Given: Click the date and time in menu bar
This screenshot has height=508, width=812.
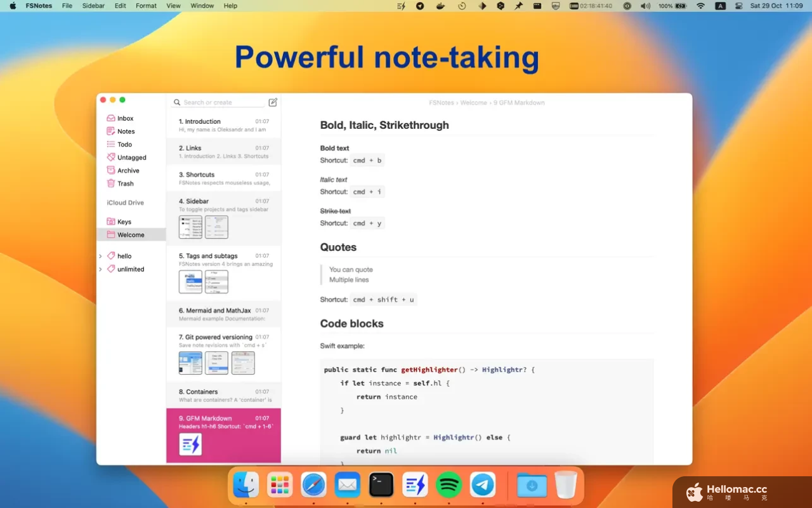Looking at the screenshot, I should pos(776,6).
